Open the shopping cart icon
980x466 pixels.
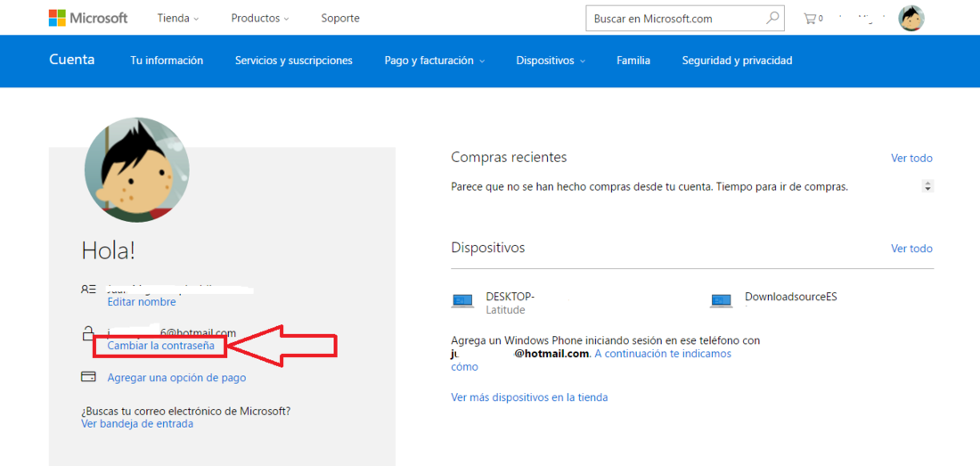[x=810, y=19]
